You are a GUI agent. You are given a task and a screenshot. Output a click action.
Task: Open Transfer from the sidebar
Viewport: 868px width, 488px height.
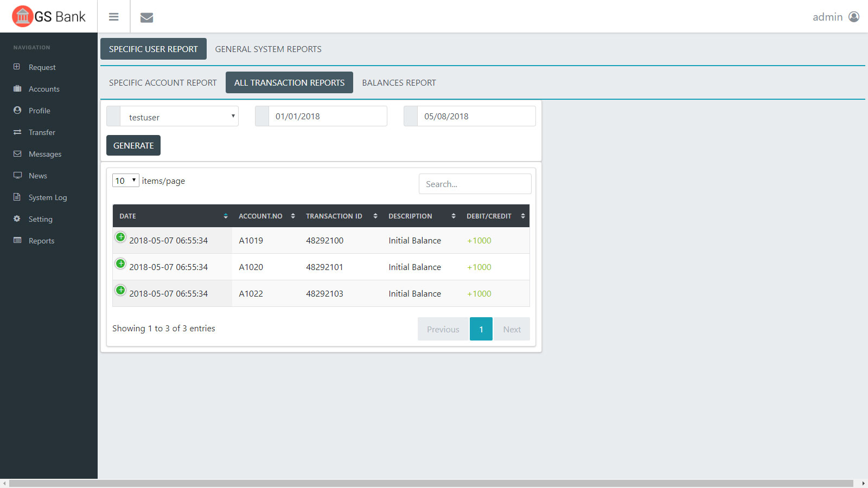click(42, 132)
